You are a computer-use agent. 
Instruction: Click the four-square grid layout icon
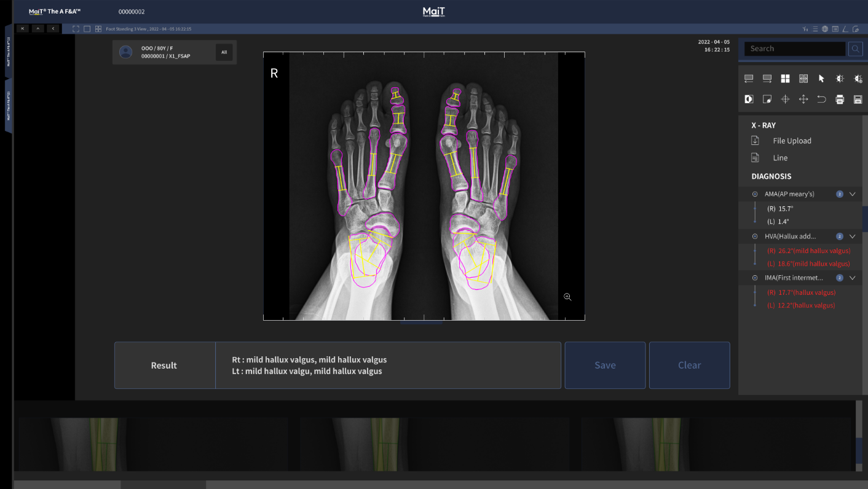tap(785, 79)
